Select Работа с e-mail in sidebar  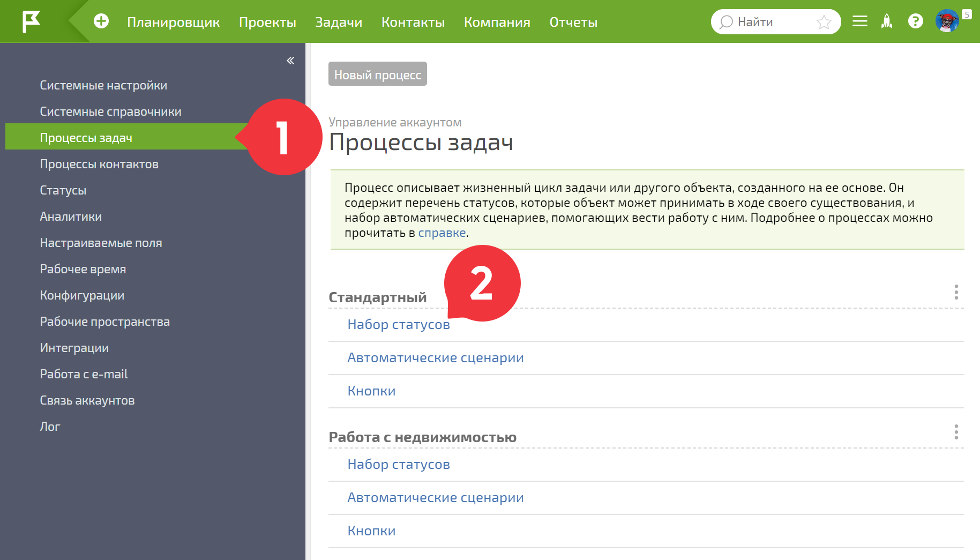(84, 374)
